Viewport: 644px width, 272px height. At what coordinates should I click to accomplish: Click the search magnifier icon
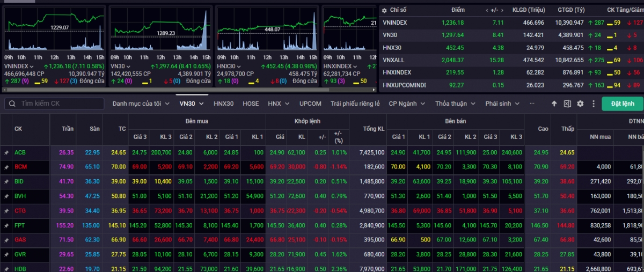12,104
